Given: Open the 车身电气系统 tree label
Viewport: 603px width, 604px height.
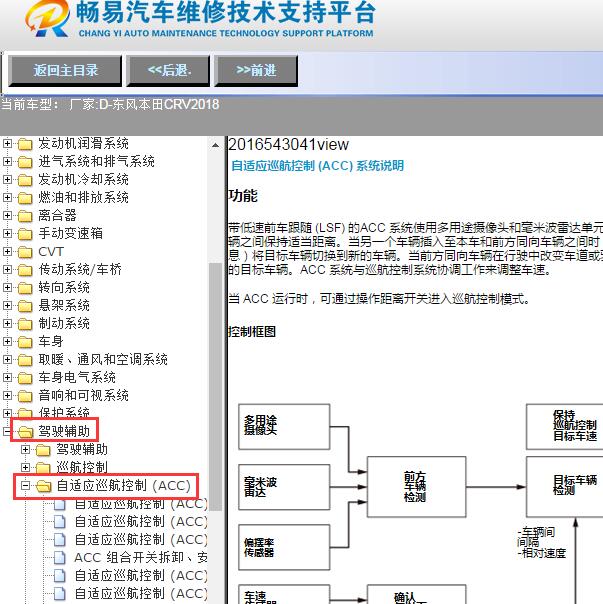Looking at the screenshot, I should 77,377.
